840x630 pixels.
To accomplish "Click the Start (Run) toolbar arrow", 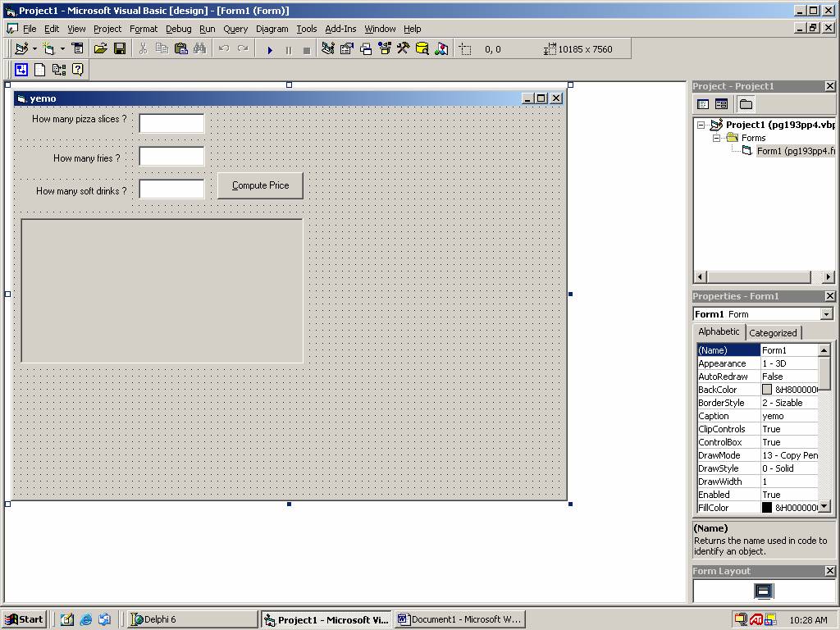I will point(270,50).
